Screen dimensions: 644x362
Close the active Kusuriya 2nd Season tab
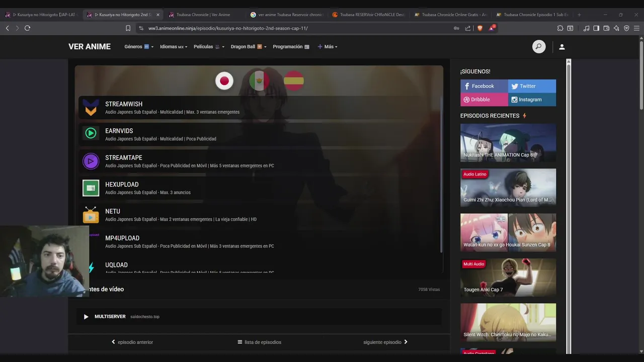[157, 15]
